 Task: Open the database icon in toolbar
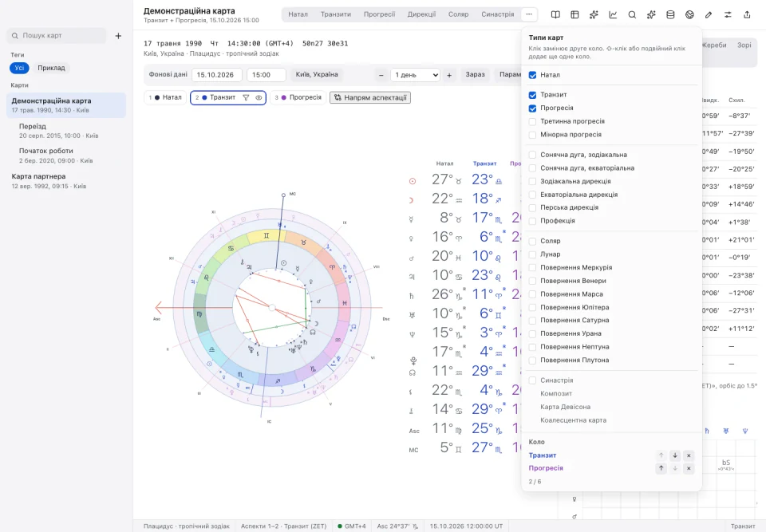point(670,14)
